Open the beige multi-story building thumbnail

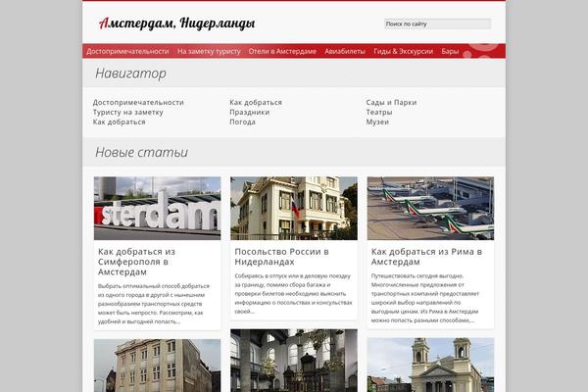point(157,366)
